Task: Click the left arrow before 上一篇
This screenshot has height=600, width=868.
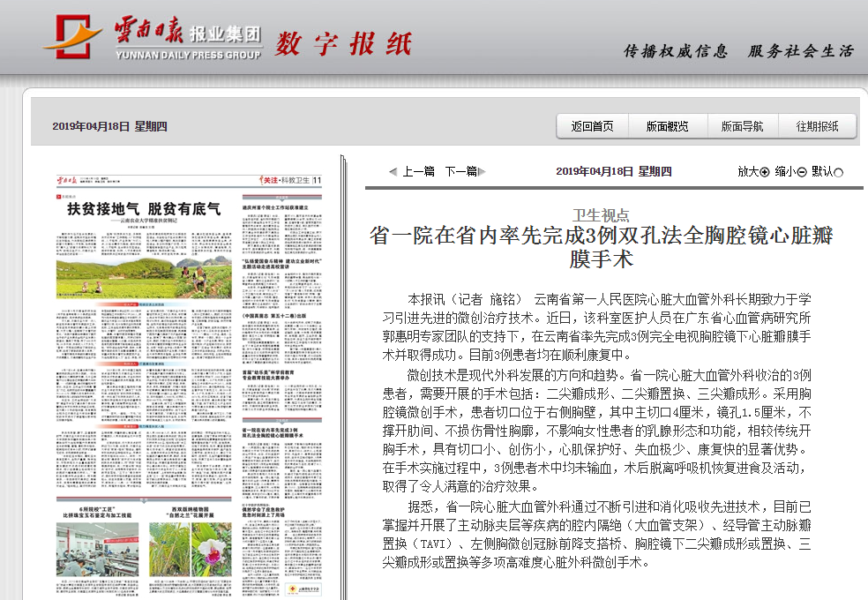Action: (x=393, y=171)
